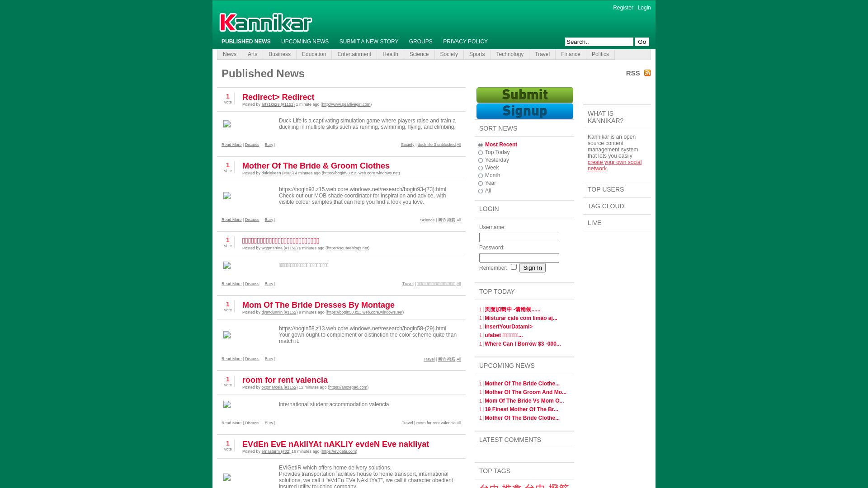Click the SUBMIT A NEW STORY button

tap(368, 42)
